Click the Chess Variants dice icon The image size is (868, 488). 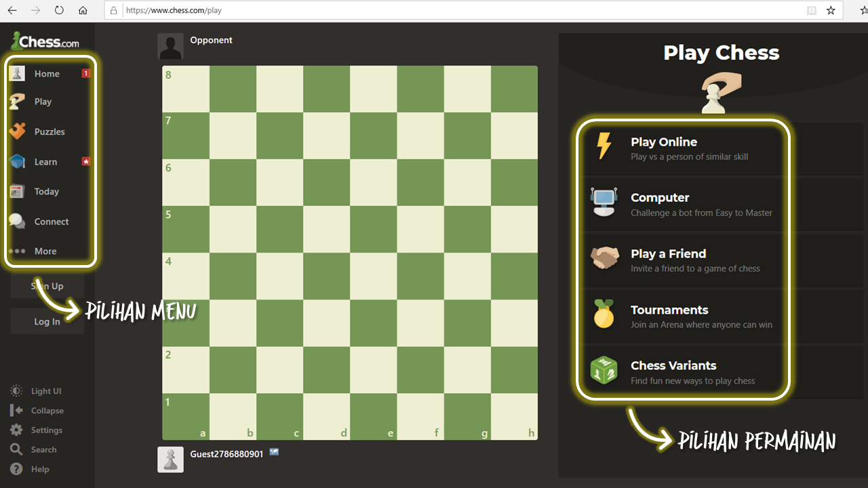(x=604, y=370)
